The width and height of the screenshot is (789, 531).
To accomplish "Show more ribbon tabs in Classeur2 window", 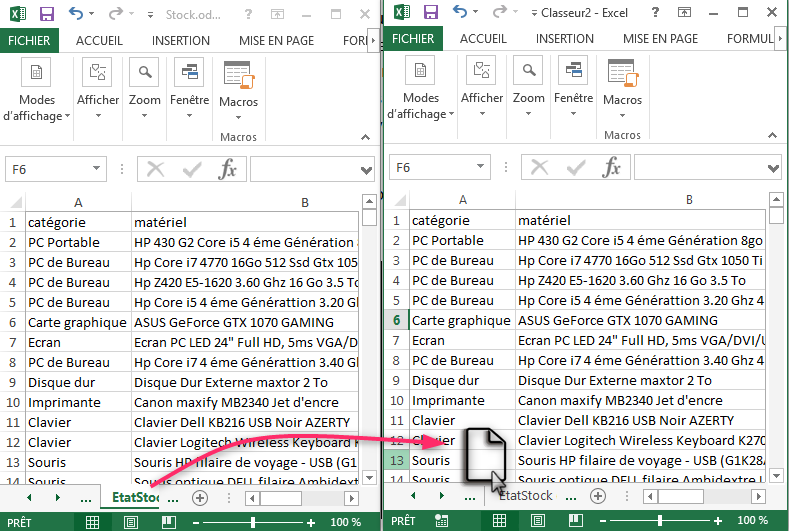I will click(x=780, y=38).
